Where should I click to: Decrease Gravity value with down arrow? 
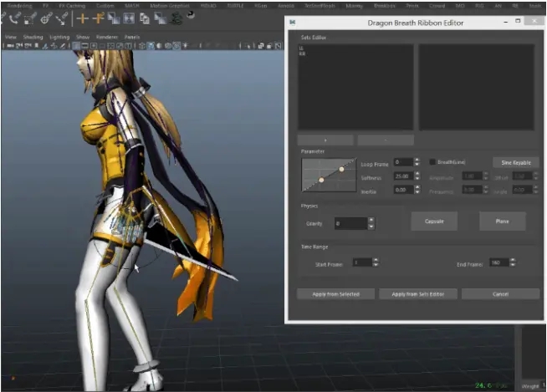(371, 227)
